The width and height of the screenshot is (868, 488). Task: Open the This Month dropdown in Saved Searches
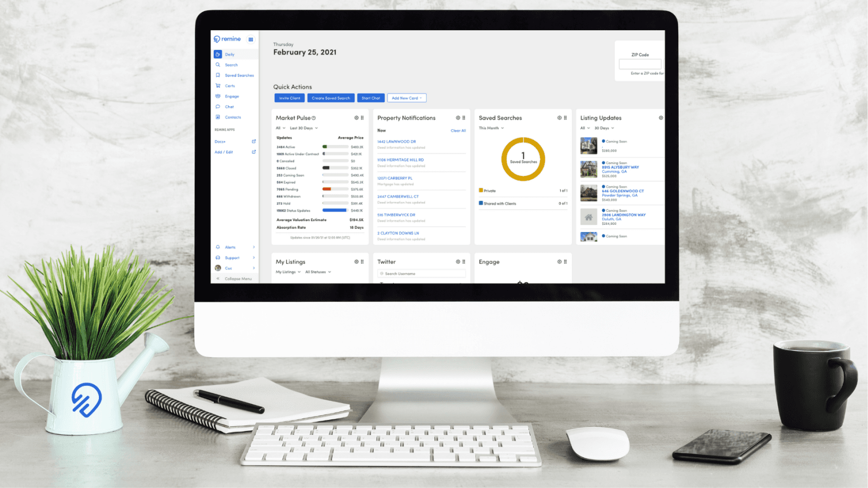pos(491,128)
